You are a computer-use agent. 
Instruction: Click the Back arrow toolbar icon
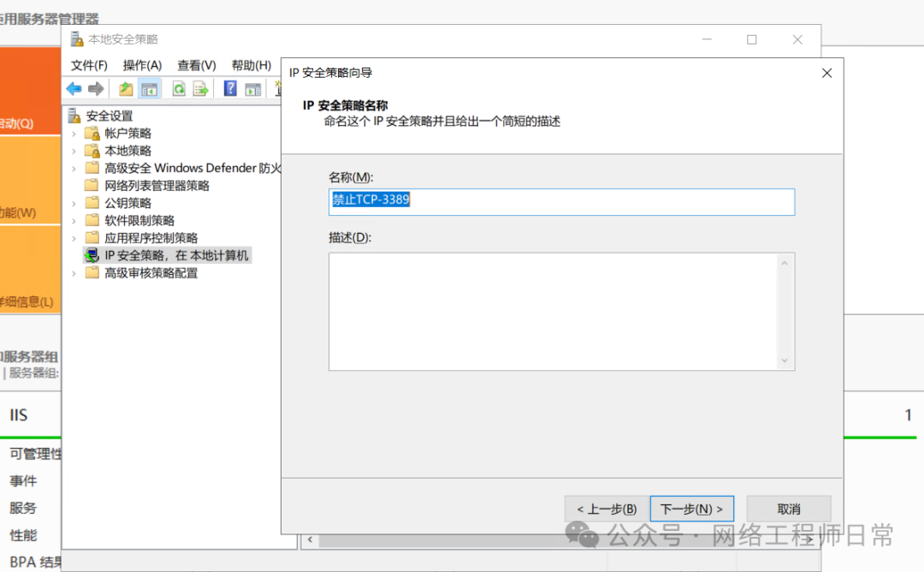[x=74, y=89]
